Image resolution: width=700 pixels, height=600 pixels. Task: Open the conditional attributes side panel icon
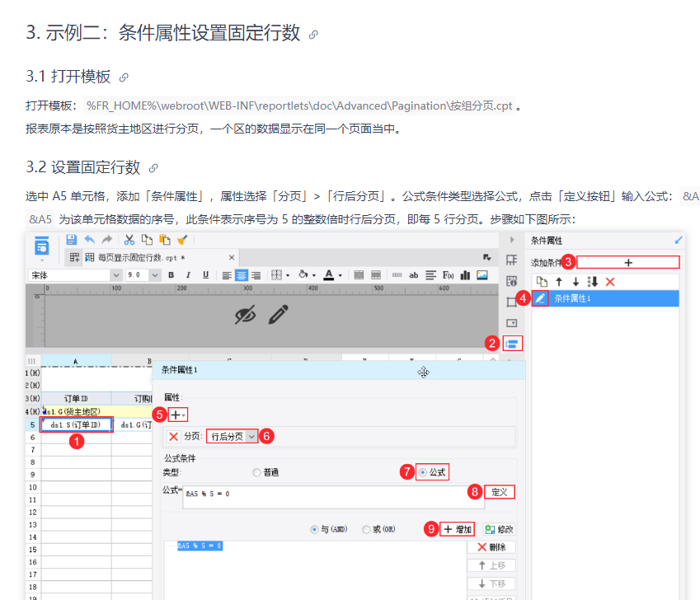click(512, 344)
